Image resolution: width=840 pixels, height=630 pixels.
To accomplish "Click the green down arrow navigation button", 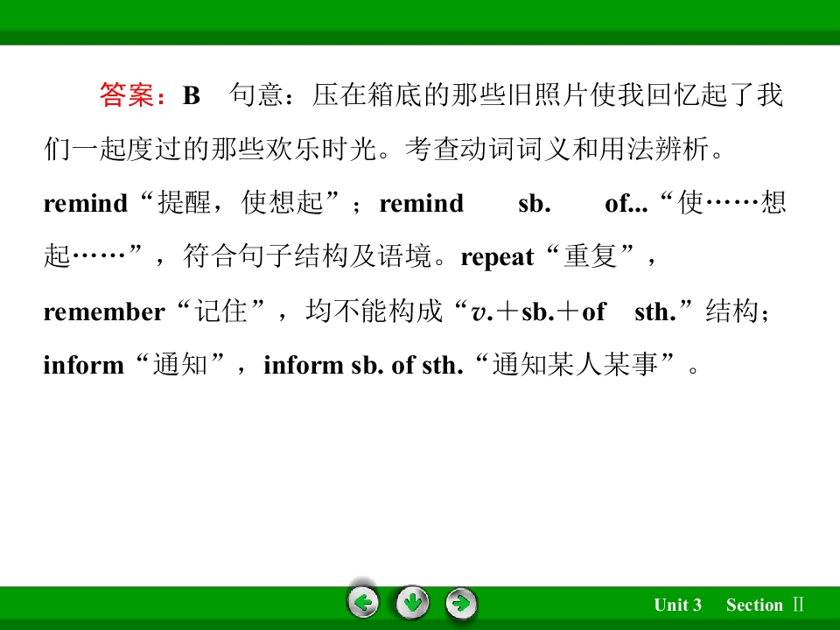I will (412, 603).
